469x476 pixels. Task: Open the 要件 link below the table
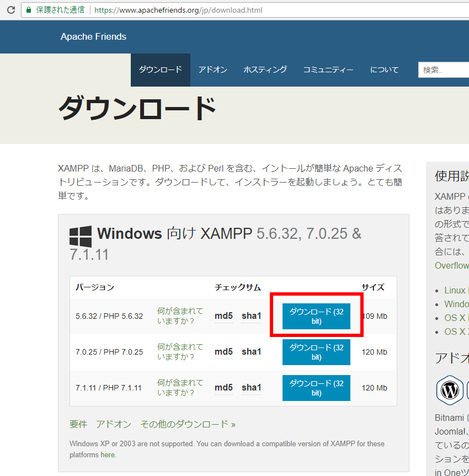(78, 424)
